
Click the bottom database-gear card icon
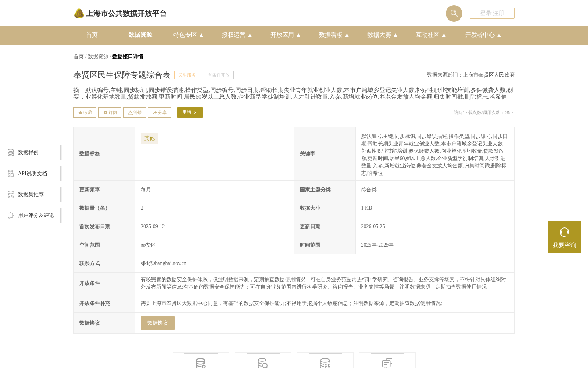tap(201, 363)
